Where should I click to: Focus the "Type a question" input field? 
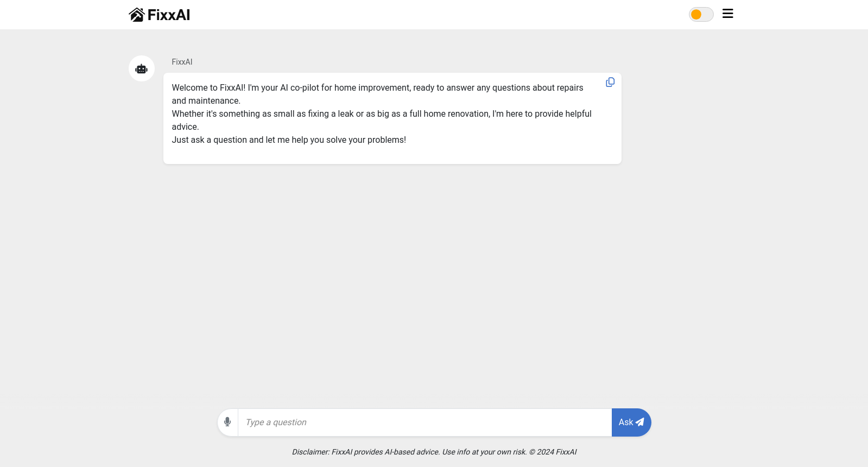coord(425,422)
